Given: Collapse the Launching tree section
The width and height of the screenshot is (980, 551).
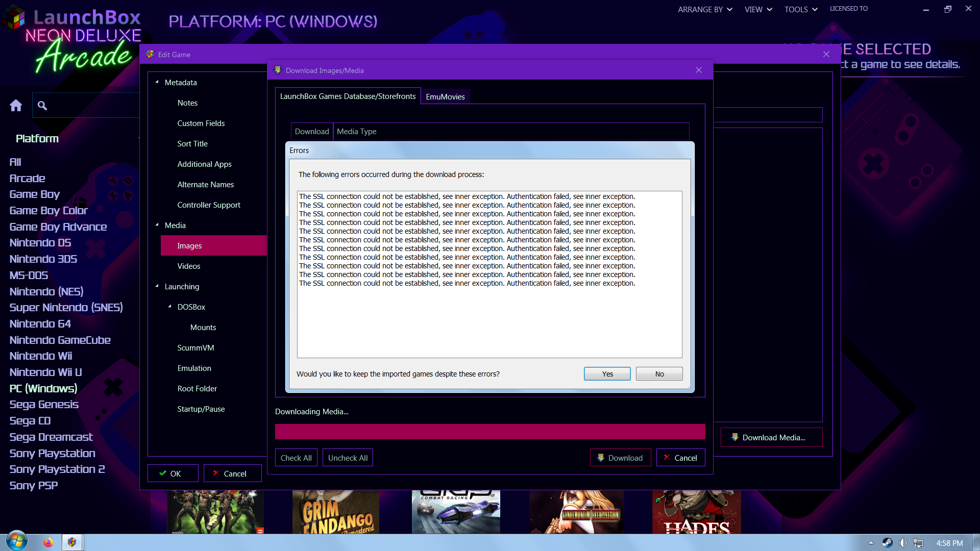Looking at the screenshot, I should point(157,286).
